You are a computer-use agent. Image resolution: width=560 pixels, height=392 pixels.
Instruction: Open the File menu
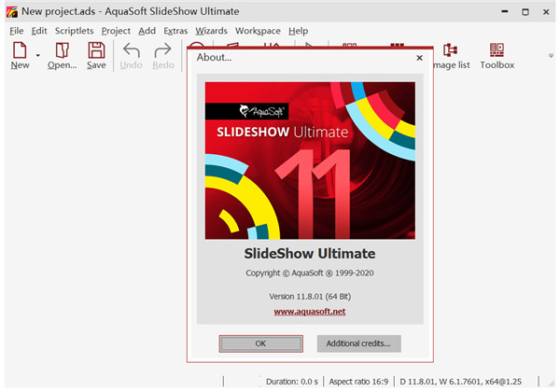[x=17, y=31]
